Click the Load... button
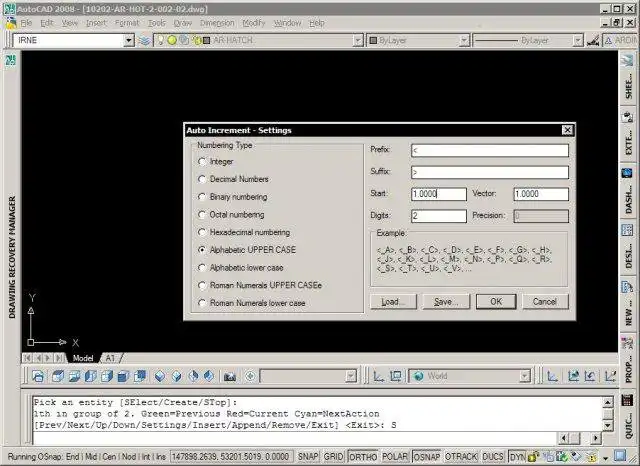This screenshot has width=640, height=466. [x=393, y=302]
